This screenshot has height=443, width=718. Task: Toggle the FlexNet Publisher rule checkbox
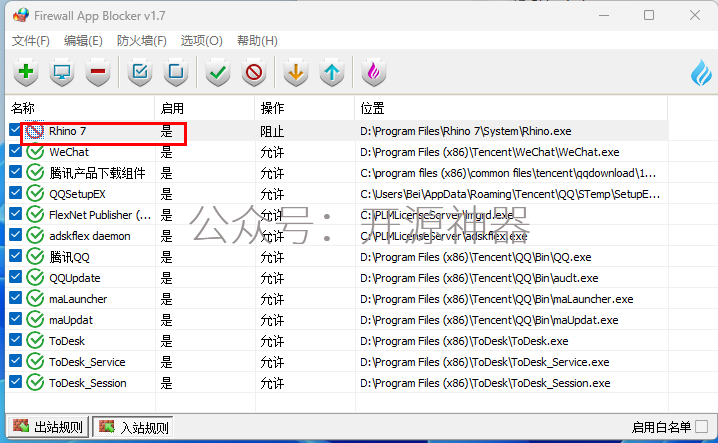(x=15, y=213)
